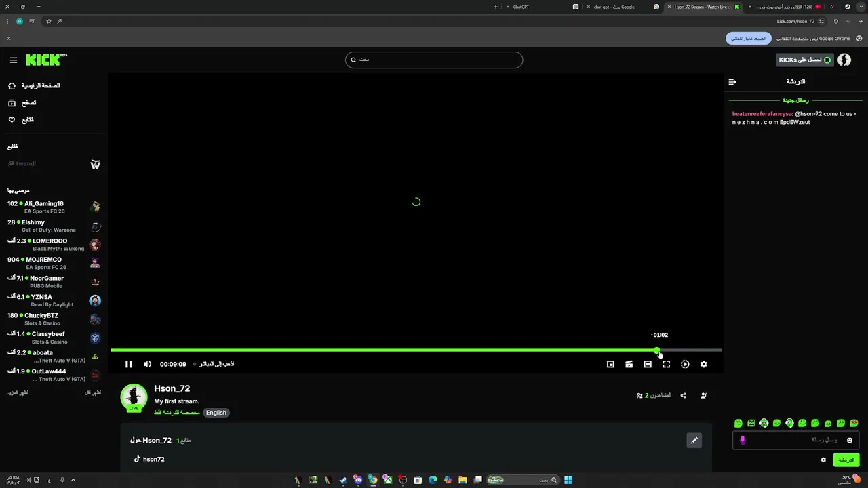The width and height of the screenshot is (868, 488).
Task: Toggle theater mode in the player
Action: pos(648,364)
